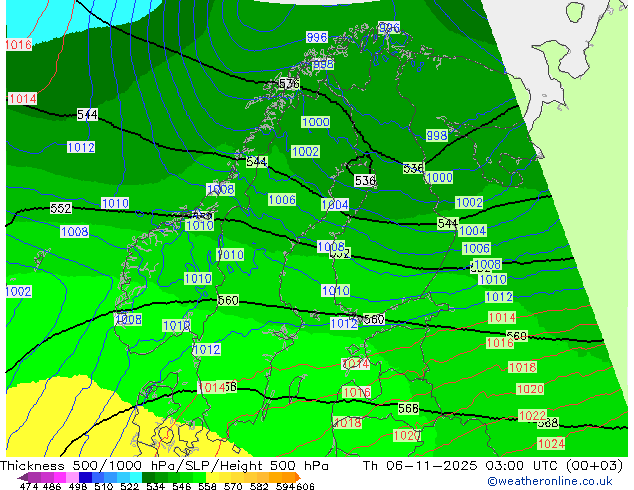The width and height of the screenshot is (634, 490).
Task: Click the 474 legend value label
Action: point(29,486)
